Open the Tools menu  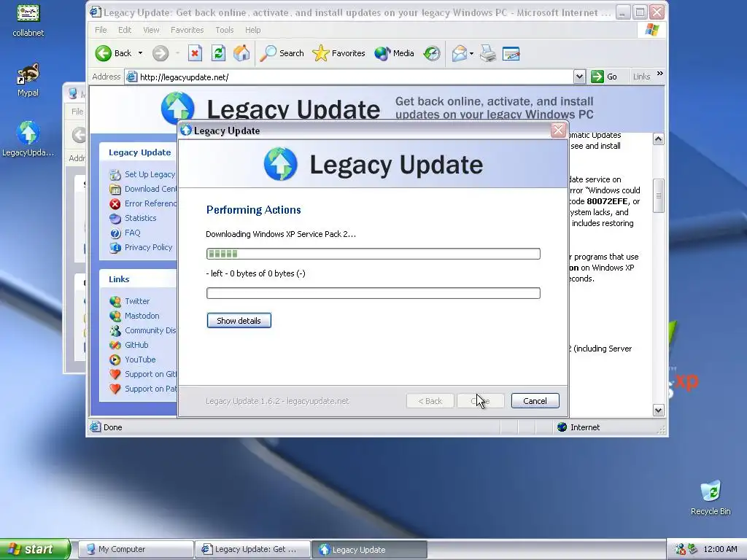[x=225, y=30]
